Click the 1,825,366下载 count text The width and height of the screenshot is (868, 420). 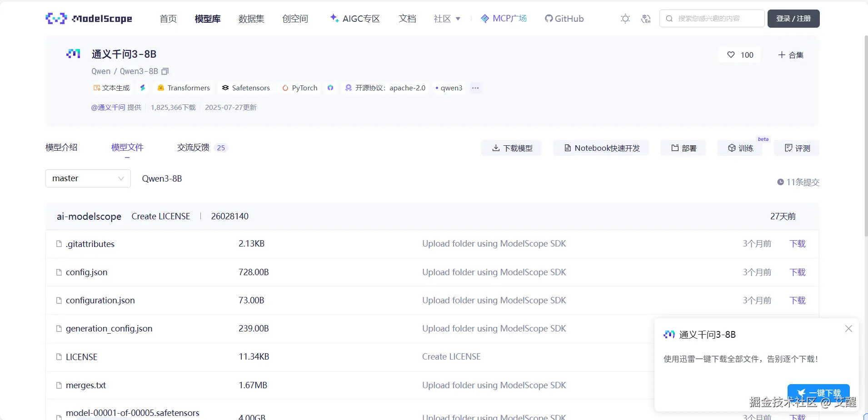click(x=173, y=107)
